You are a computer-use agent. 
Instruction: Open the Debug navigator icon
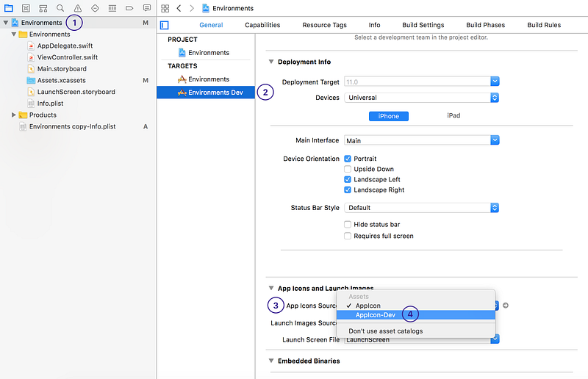coord(112,8)
